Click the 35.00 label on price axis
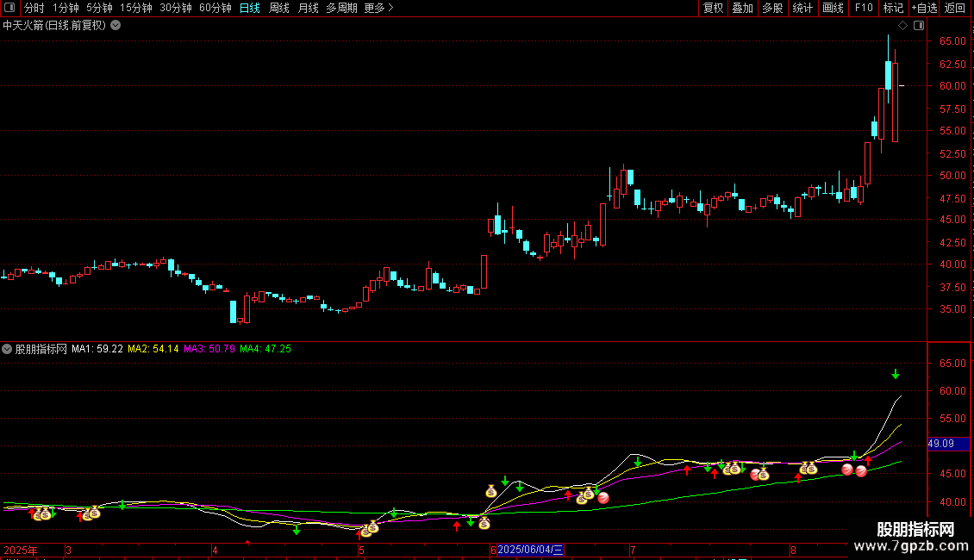Viewport: 974px width, 560px height. 952,309
